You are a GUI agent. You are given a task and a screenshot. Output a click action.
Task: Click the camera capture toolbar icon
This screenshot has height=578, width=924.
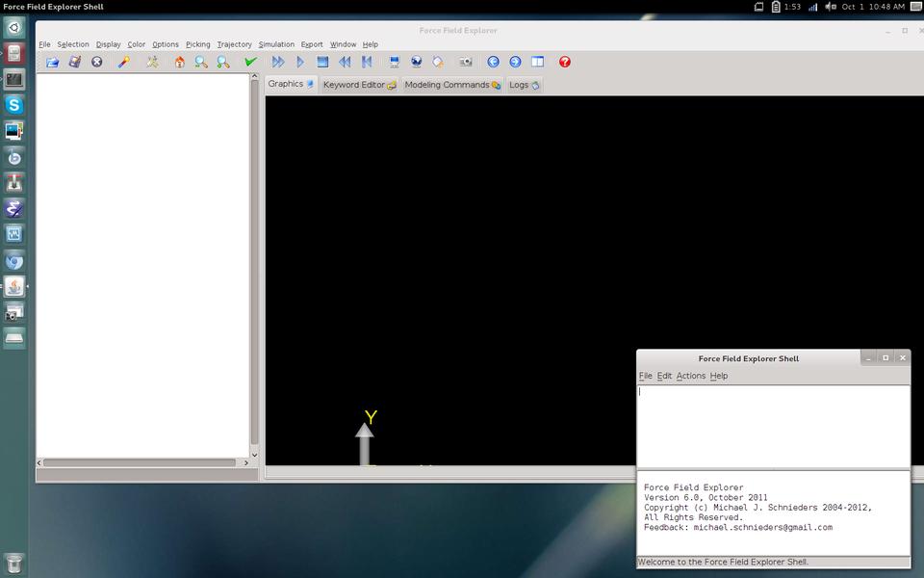click(x=465, y=62)
